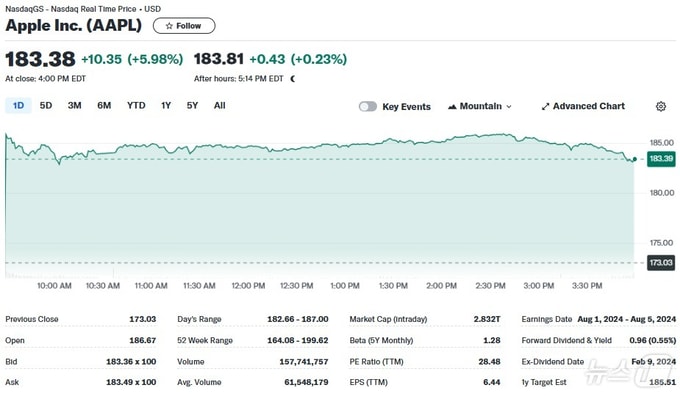The width and height of the screenshot is (680, 396).
Task: Select the 1D time range tab
Action: click(18, 106)
